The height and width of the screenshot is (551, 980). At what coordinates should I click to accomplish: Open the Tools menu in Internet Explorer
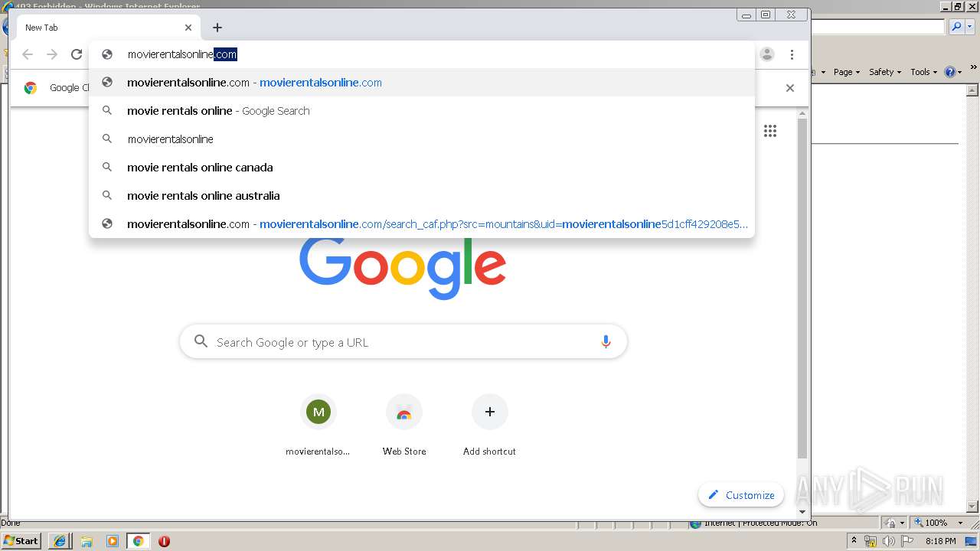coord(923,72)
